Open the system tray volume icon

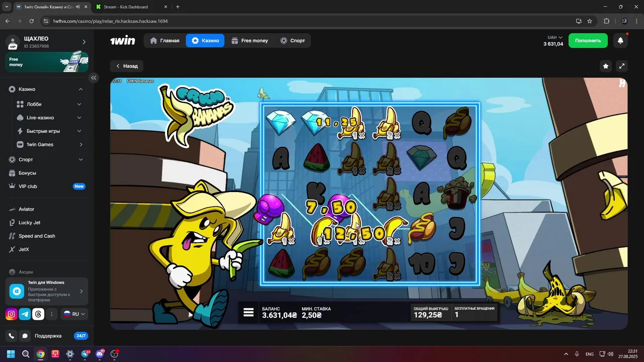pyautogui.click(x=610, y=354)
